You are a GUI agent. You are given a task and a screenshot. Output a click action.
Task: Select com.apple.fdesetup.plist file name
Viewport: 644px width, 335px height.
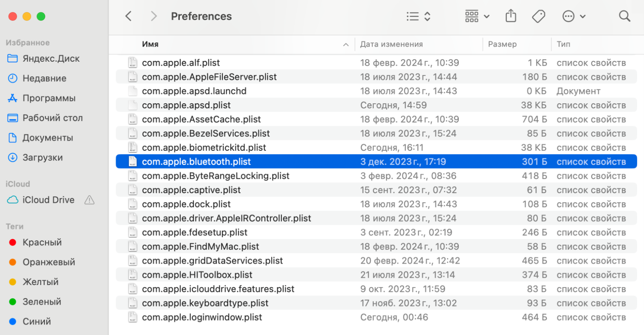click(194, 232)
